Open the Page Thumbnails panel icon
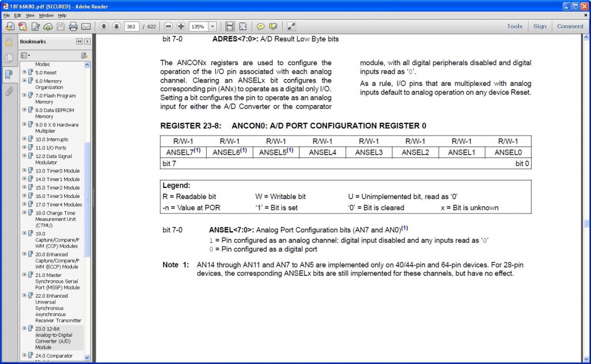Image resolution: width=591 pixels, height=364 pixels. (9, 58)
